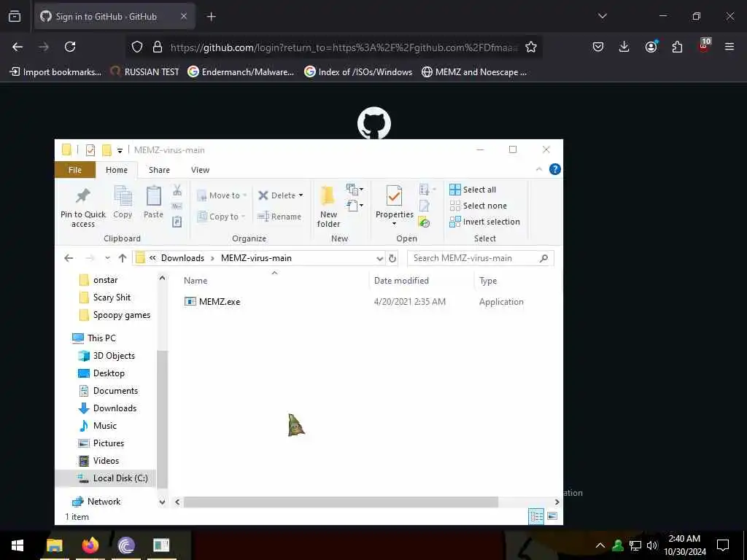Screen dimensions: 747x560
Task: Go back in File Explorer
Action: (x=69, y=258)
